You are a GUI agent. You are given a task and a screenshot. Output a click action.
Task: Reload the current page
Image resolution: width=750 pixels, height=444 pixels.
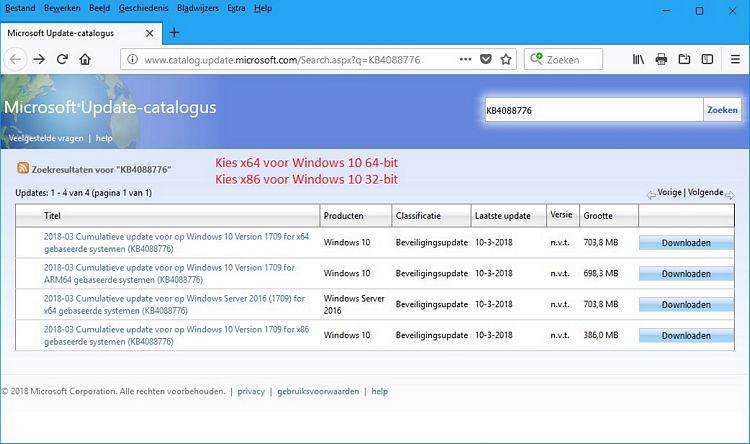62,59
